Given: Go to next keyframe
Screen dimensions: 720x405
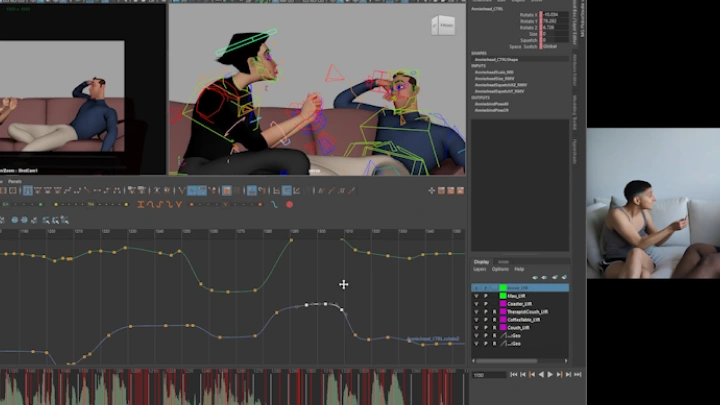Looking at the screenshot, I should click(559, 375).
